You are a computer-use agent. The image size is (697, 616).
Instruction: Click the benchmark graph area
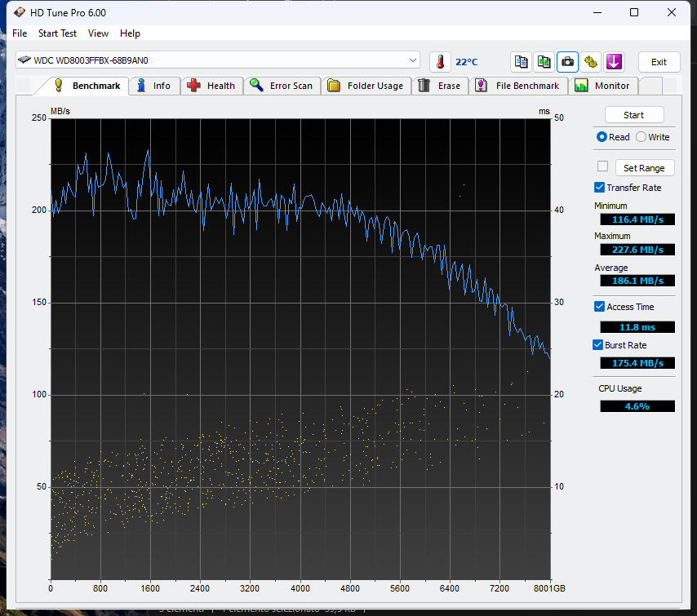[300, 349]
